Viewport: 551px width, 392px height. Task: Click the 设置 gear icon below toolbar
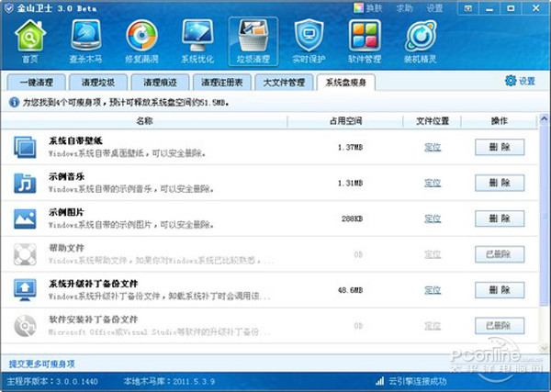[511, 81]
